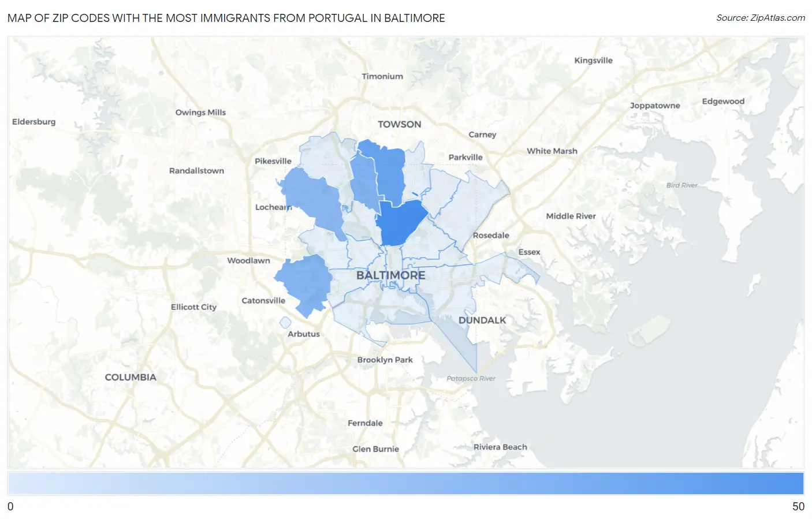
Task: Click the color gradient legend bar
Action: point(406,483)
